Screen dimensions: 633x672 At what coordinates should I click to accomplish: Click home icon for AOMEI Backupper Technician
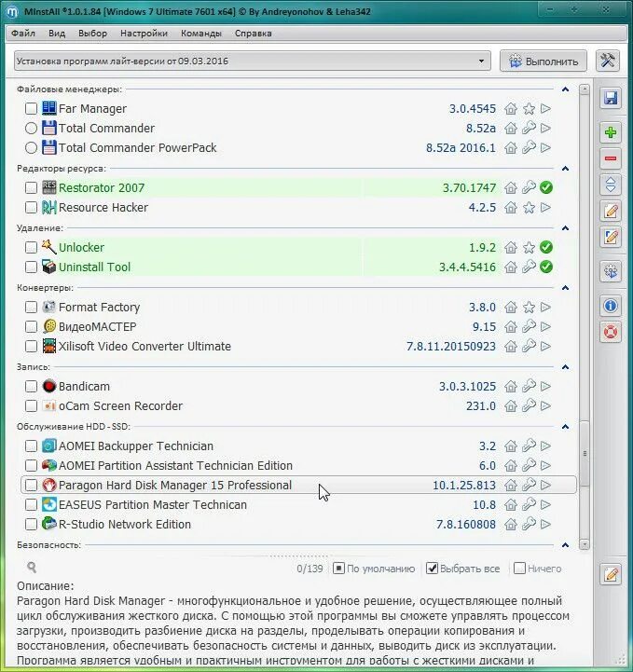click(x=511, y=446)
